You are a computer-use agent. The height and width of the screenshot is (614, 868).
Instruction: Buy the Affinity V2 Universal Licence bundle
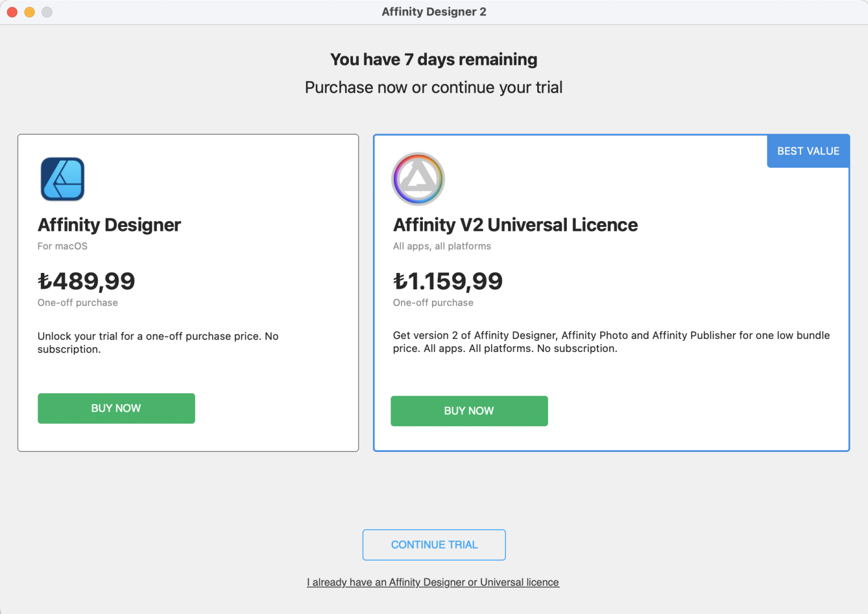tap(469, 410)
